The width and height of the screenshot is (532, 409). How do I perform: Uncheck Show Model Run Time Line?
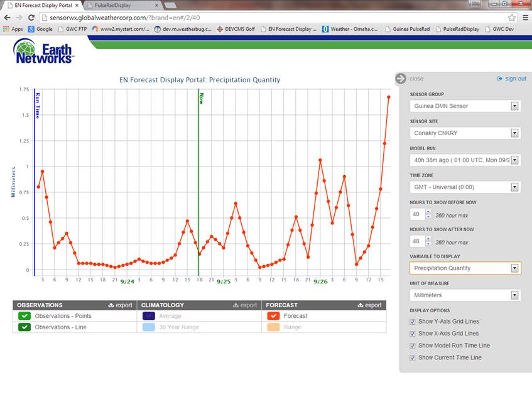[413, 346]
